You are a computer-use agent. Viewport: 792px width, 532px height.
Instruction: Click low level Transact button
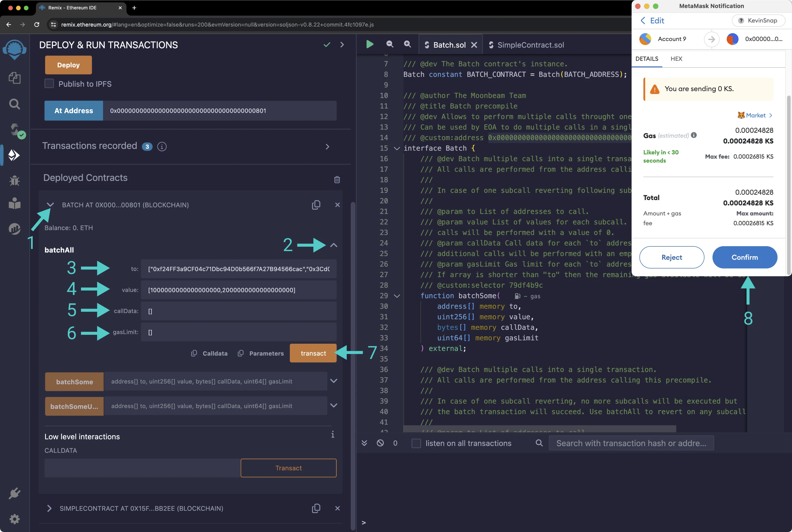click(x=289, y=468)
